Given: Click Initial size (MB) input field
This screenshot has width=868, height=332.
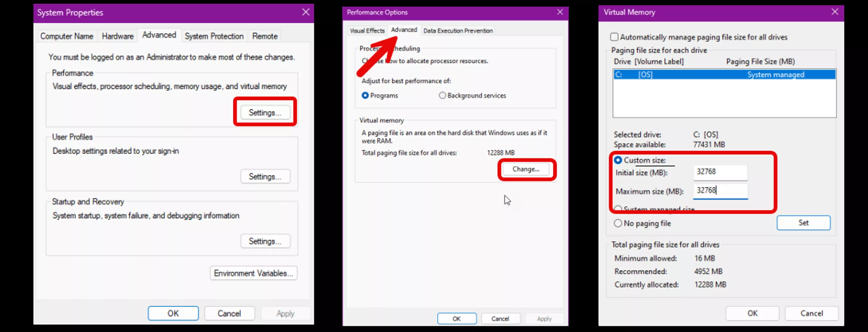Looking at the screenshot, I should pyautogui.click(x=721, y=172).
